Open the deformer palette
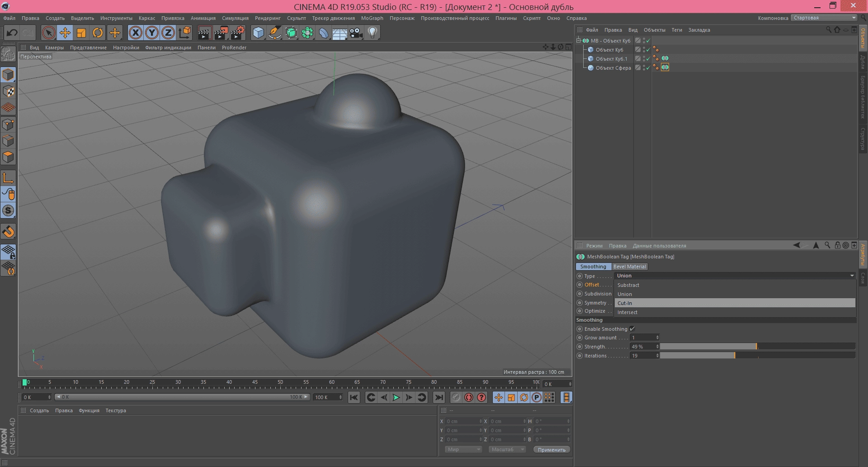This screenshot has height=467, width=868. [x=324, y=33]
